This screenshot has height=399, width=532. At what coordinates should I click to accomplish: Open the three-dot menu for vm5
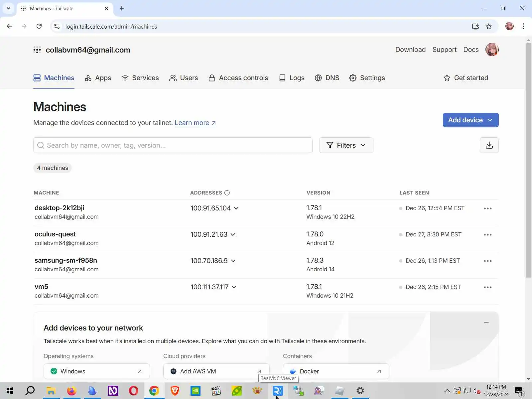(x=488, y=287)
